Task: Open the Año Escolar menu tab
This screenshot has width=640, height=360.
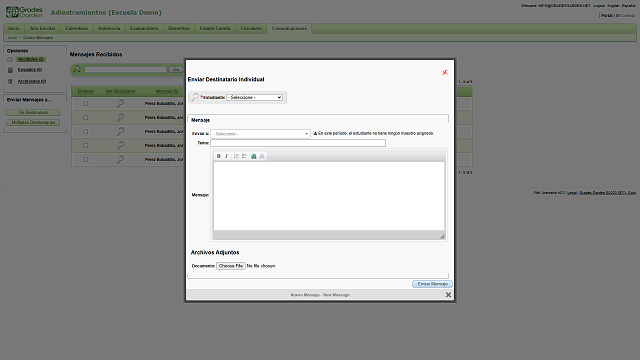Action: coord(42,28)
